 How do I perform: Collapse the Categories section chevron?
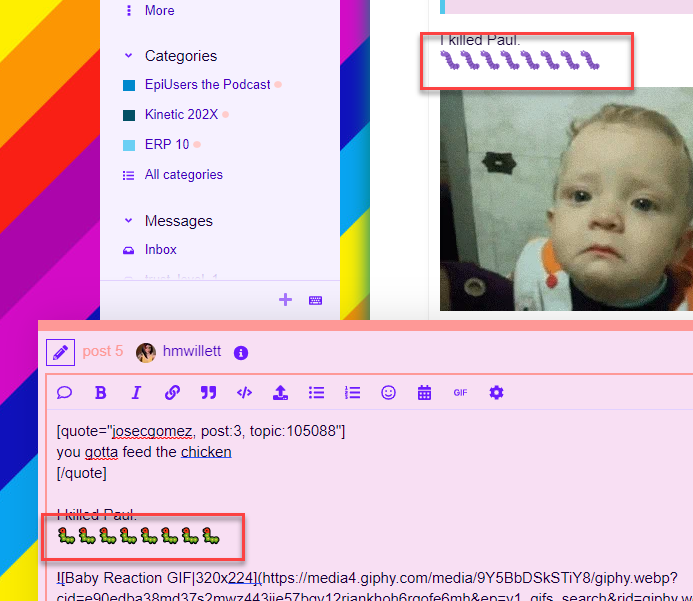point(129,56)
